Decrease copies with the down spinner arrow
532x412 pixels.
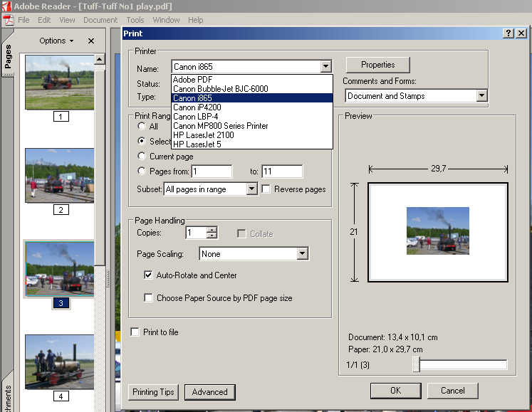(x=212, y=236)
